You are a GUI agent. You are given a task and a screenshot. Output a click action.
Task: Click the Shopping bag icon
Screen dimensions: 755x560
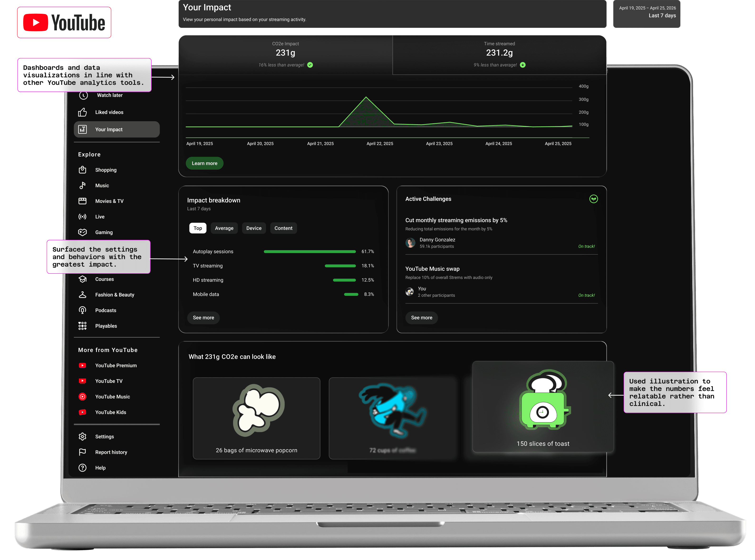pos(82,170)
